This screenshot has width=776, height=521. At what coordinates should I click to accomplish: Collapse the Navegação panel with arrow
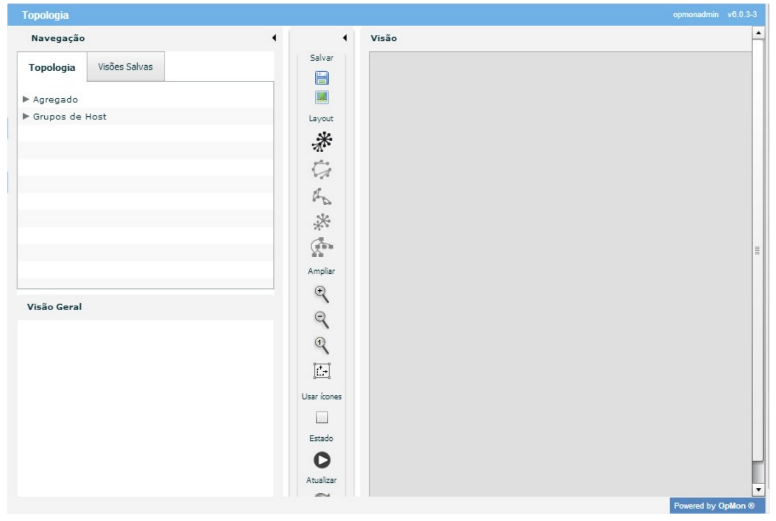[x=273, y=38]
